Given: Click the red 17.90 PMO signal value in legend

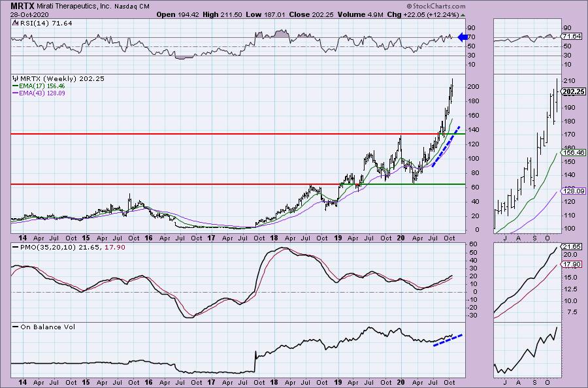Looking at the screenshot, I should 115,248.
